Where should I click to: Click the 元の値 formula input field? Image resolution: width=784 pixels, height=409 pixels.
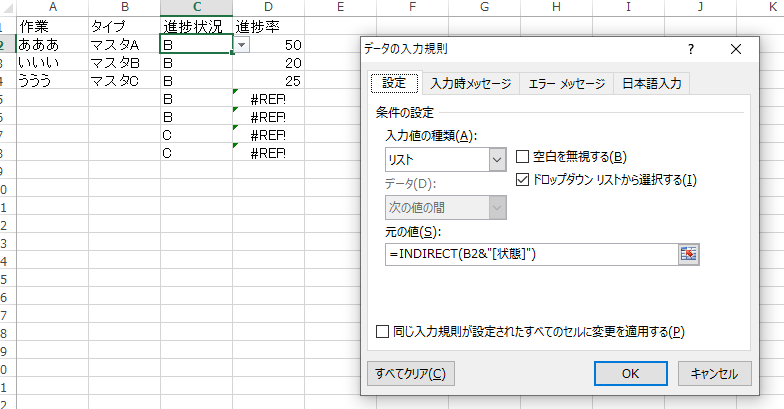coord(532,254)
